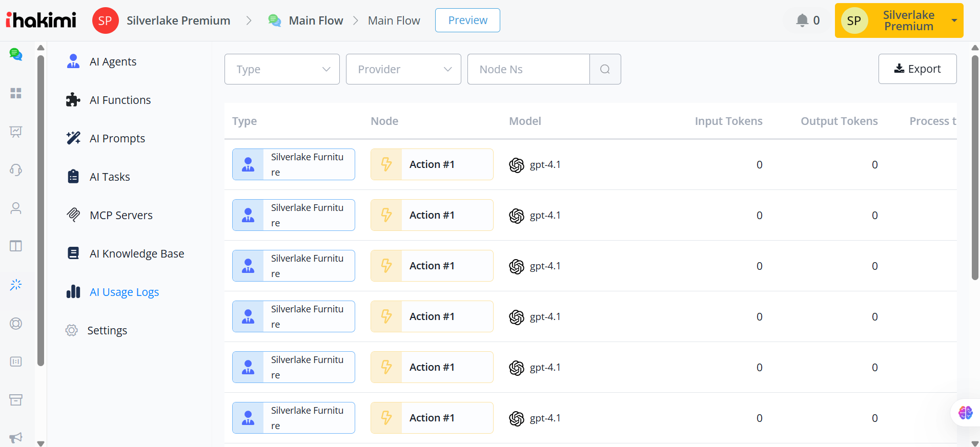Open the archive box icon in left rail

(16, 400)
